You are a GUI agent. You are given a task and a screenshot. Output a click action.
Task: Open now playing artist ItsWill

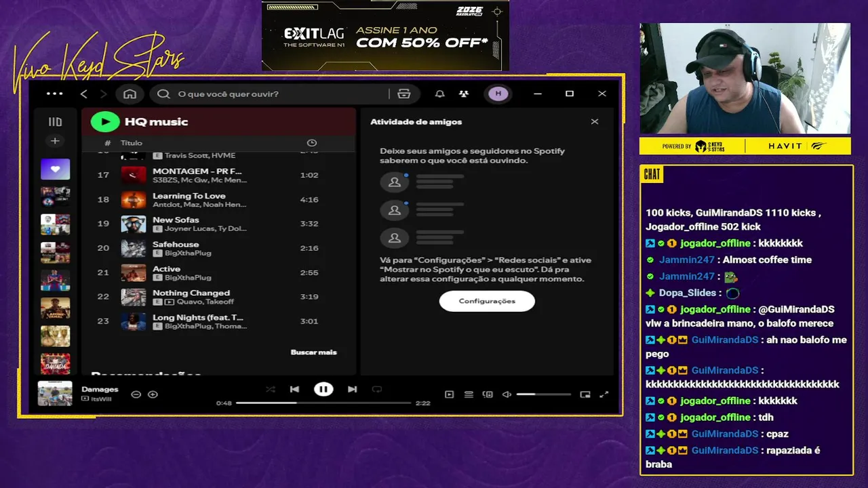(x=101, y=399)
